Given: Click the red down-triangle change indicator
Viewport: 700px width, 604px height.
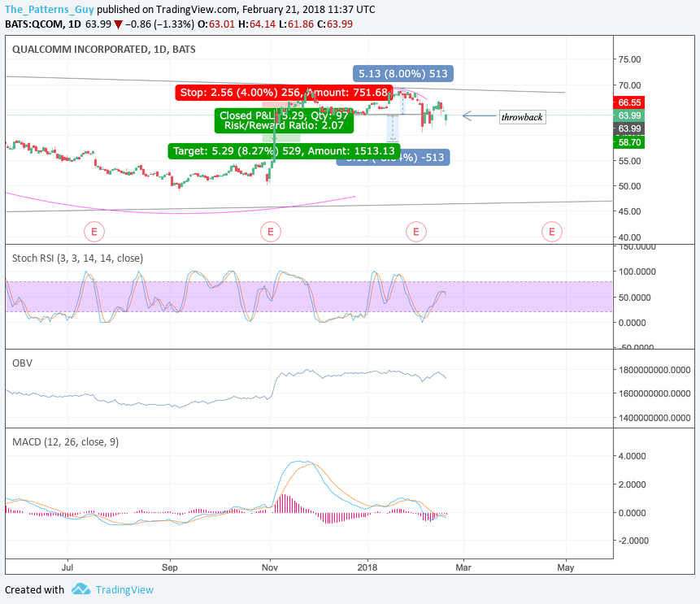Looking at the screenshot, I should [119, 25].
